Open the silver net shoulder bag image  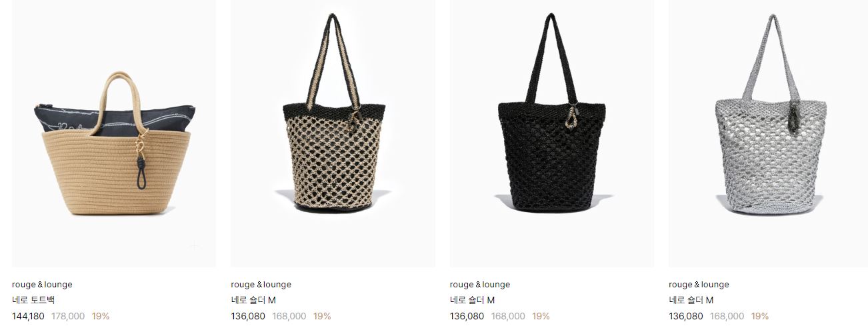click(x=768, y=133)
